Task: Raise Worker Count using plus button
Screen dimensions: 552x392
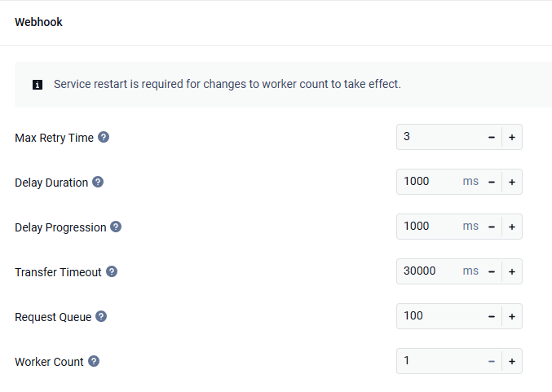Action: click(x=512, y=361)
